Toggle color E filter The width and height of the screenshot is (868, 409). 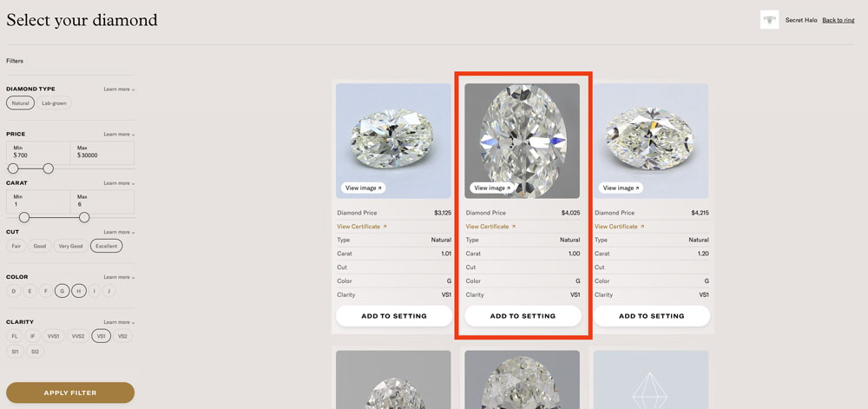(30, 291)
